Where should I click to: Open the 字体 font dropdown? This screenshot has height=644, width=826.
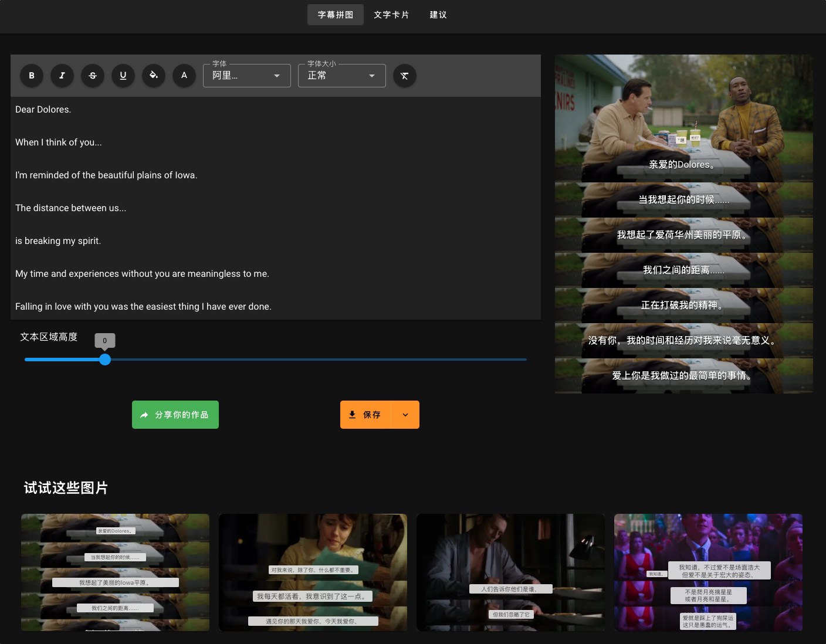(247, 76)
